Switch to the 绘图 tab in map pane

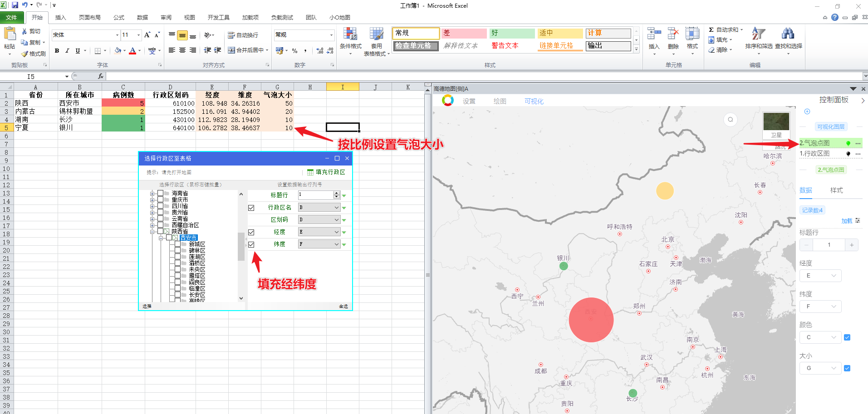click(500, 101)
